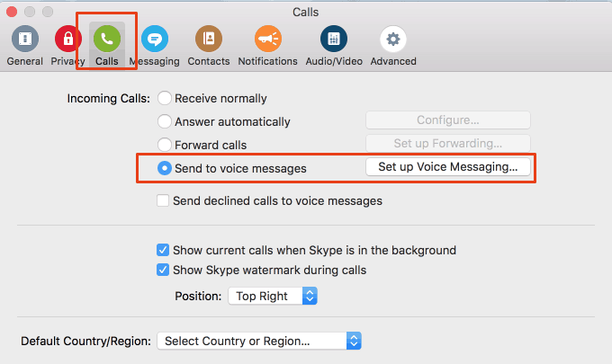Open the General preferences icon

coord(25,39)
